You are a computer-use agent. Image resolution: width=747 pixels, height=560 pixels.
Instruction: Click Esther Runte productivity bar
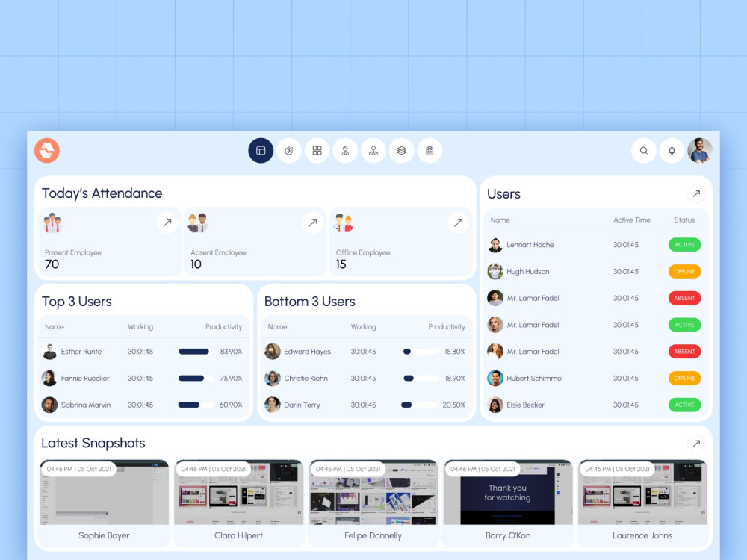[x=196, y=352]
